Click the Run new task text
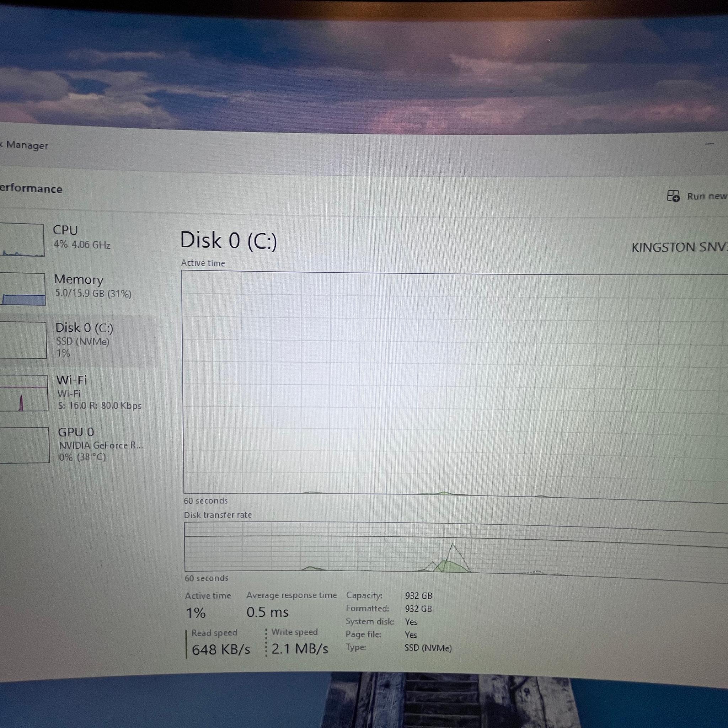Screen dimensions: 728x728 (707, 196)
